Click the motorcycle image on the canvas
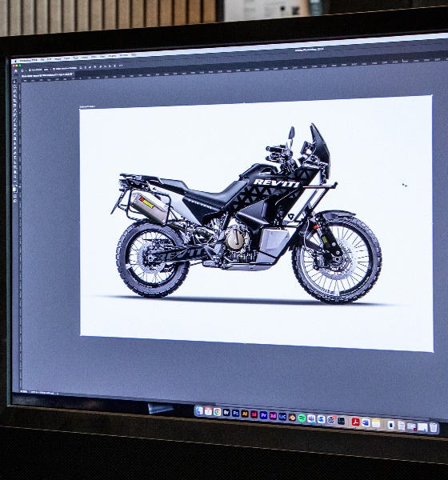Screen dimensions: 448x480 (247, 214)
